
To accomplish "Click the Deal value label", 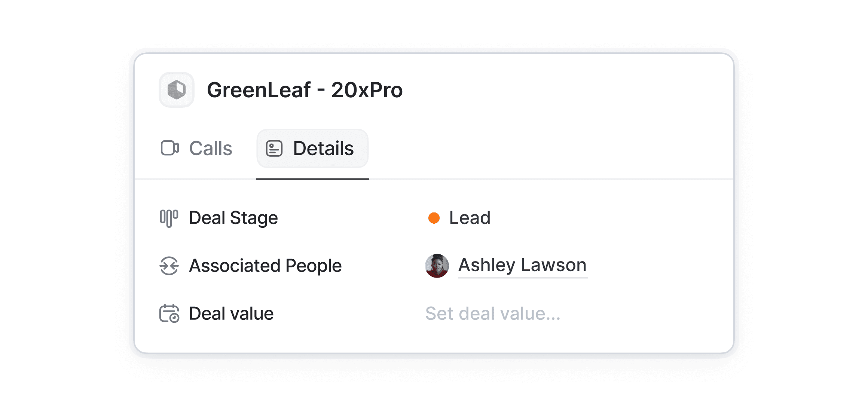I will (x=231, y=313).
